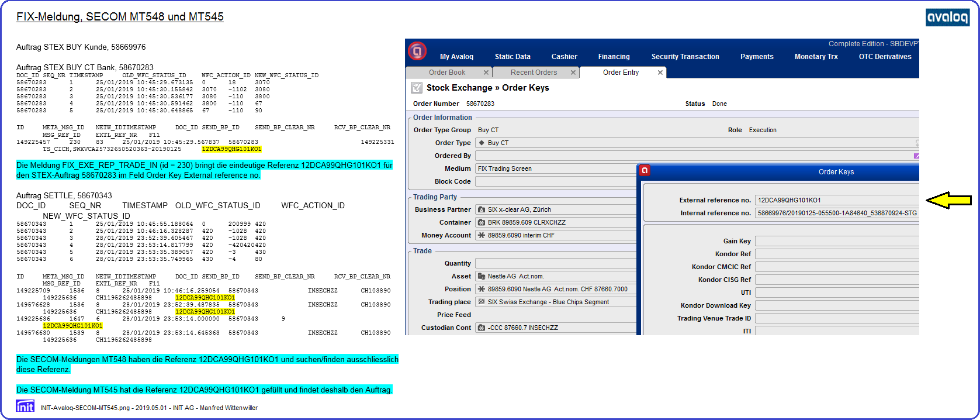Switch to the Recent Orders tab

pos(534,73)
